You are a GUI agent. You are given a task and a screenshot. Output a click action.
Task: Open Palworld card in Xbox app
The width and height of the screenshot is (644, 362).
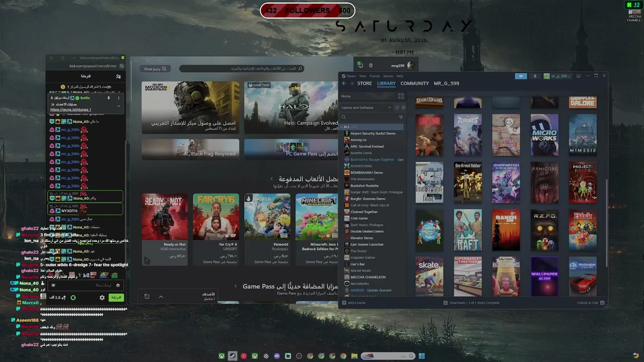267,229
